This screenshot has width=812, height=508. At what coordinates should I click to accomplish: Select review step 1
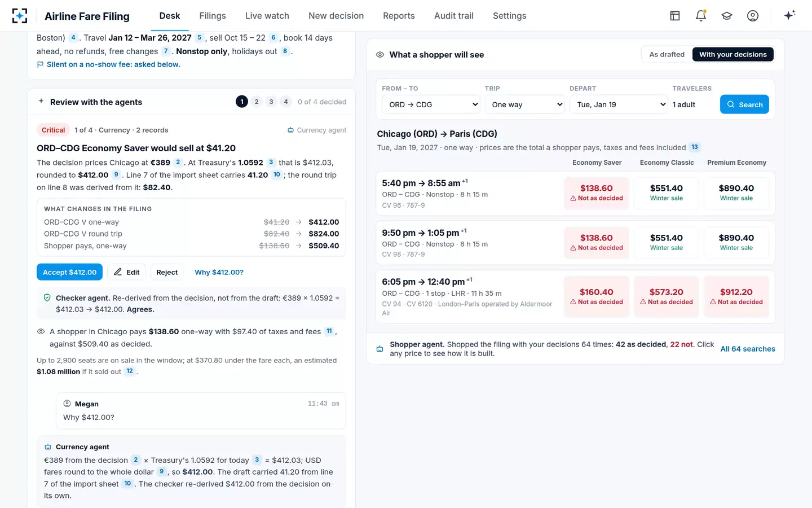click(242, 102)
